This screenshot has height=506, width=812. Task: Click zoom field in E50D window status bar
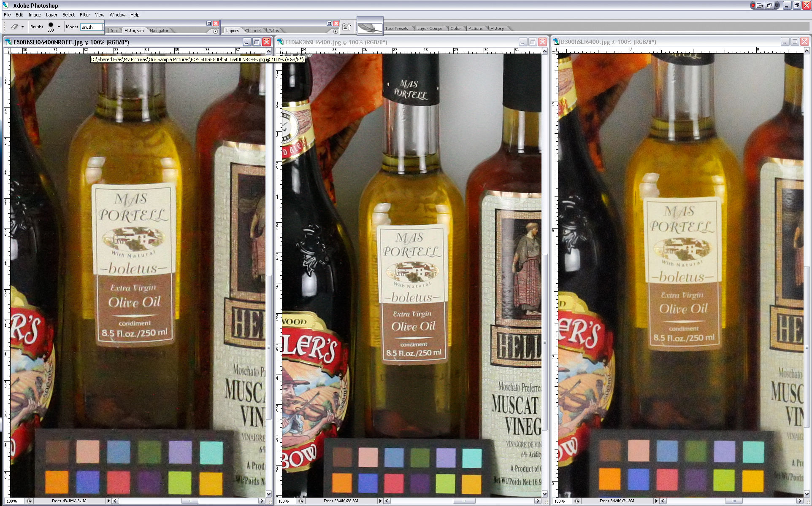click(14, 501)
